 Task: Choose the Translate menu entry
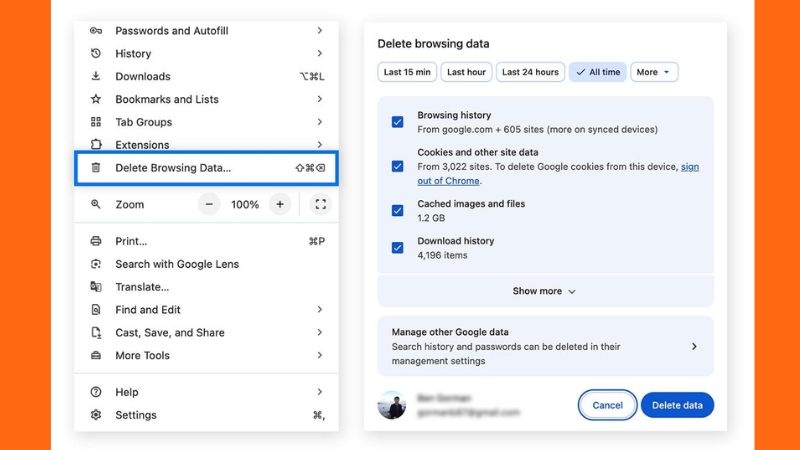206,287
